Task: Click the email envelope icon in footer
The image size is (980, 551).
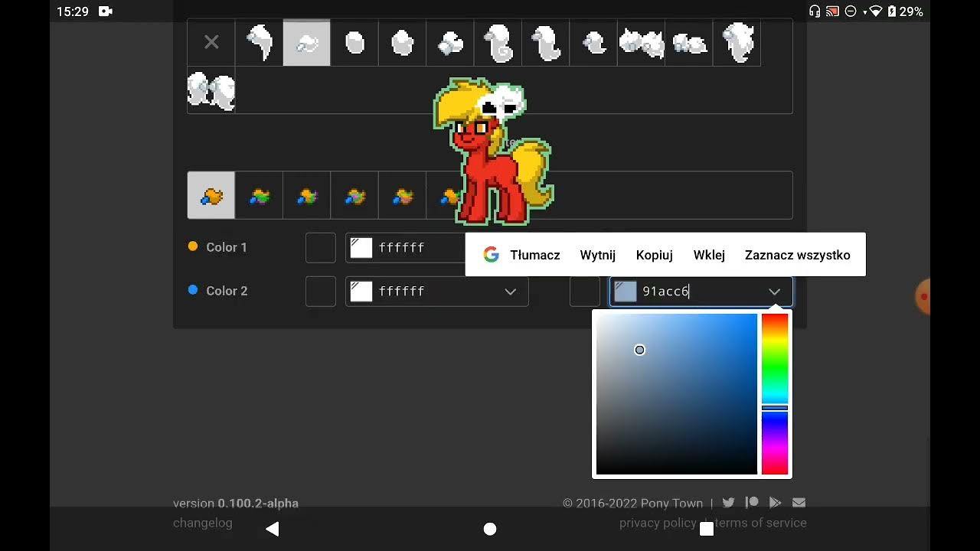Action: pos(799,503)
